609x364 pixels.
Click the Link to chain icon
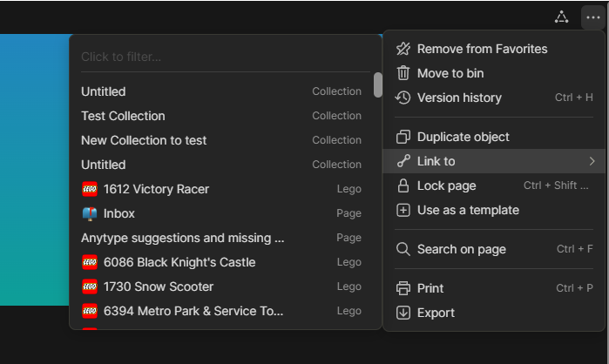coord(403,161)
